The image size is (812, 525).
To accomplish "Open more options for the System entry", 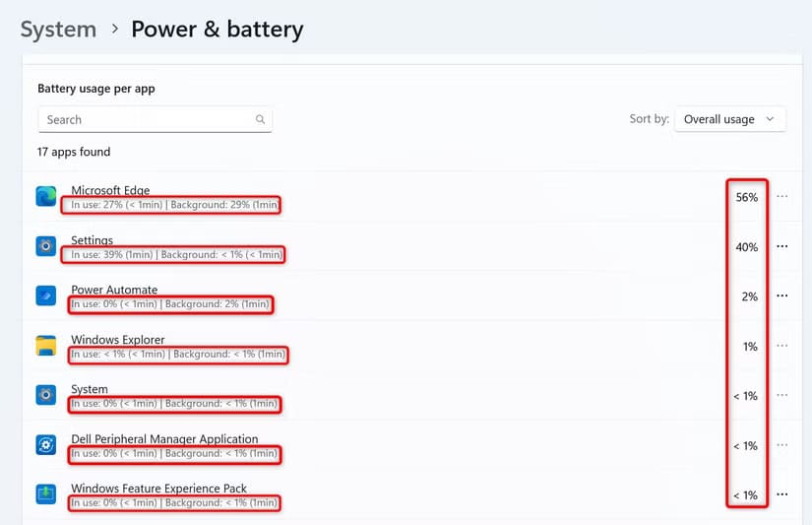I will (782, 396).
